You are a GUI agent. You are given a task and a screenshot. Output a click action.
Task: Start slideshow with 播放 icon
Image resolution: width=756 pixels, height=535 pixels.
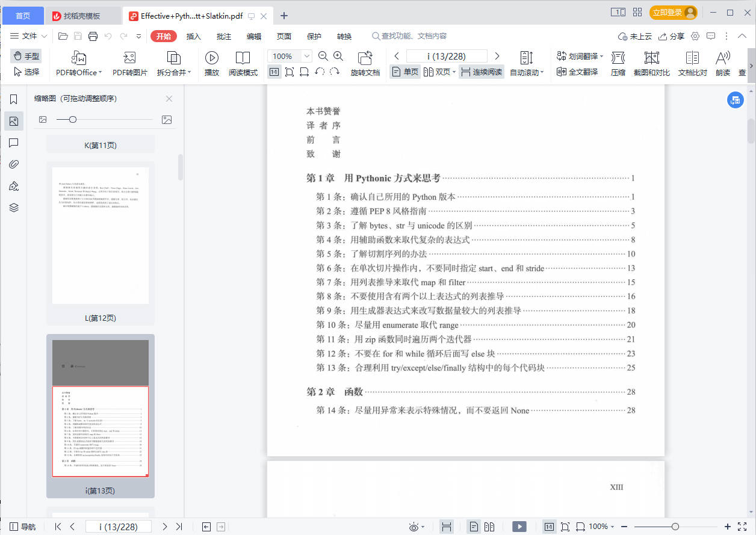[211, 58]
